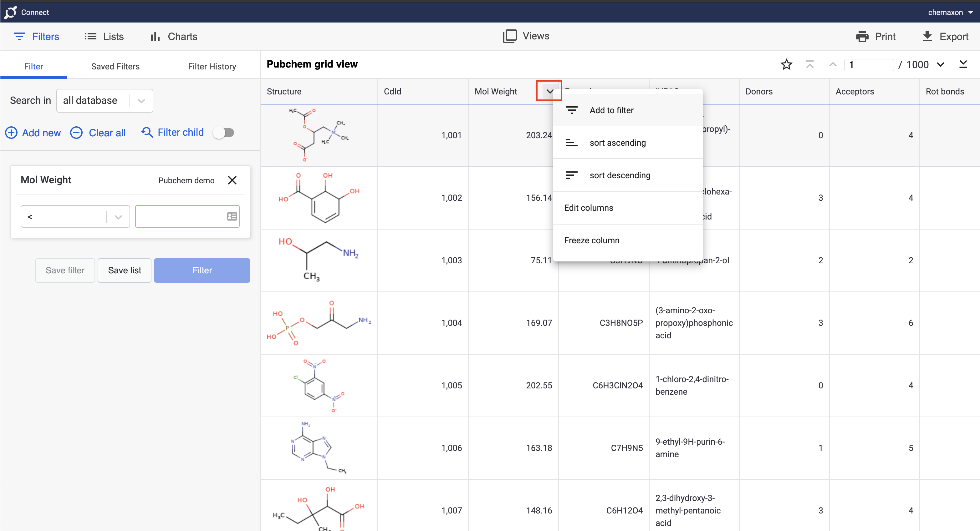Click formula cell C3H8NO5P
This screenshot has width=980, height=531.
pos(604,323)
